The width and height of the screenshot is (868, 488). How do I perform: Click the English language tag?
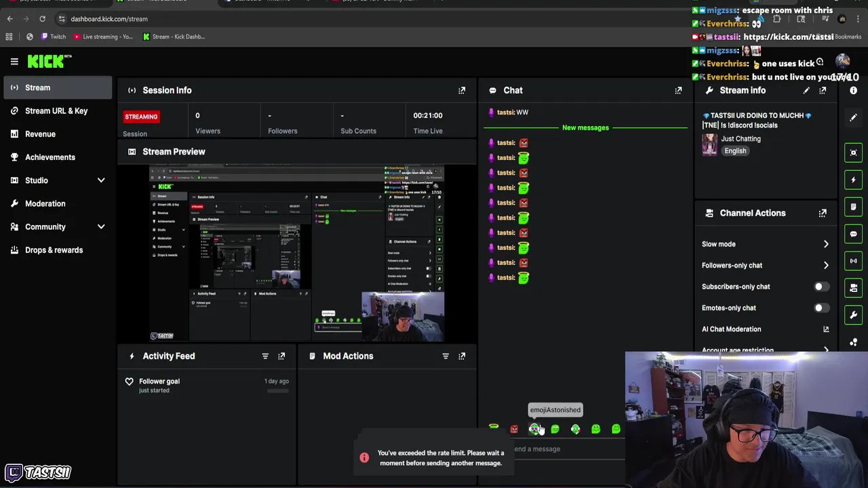(735, 151)
